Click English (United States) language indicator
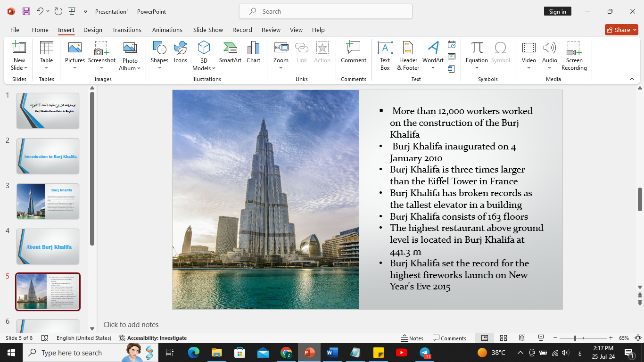Viewport: 644px width, 362px height. click(x=84, y=338)
